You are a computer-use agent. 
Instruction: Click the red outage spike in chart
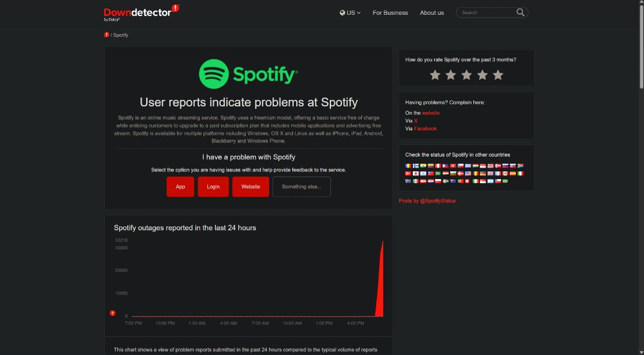point(381,287)
